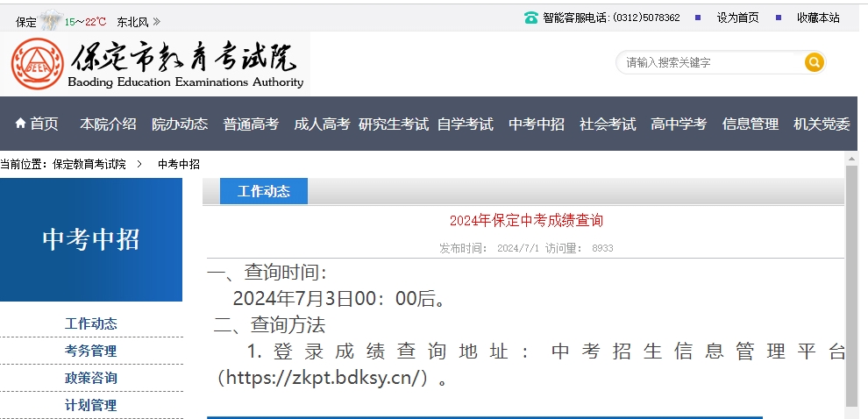Click the 2024年7月3日00:00后 text
Image resolution: width=868 pixels, height=419 pixels.
339,299
